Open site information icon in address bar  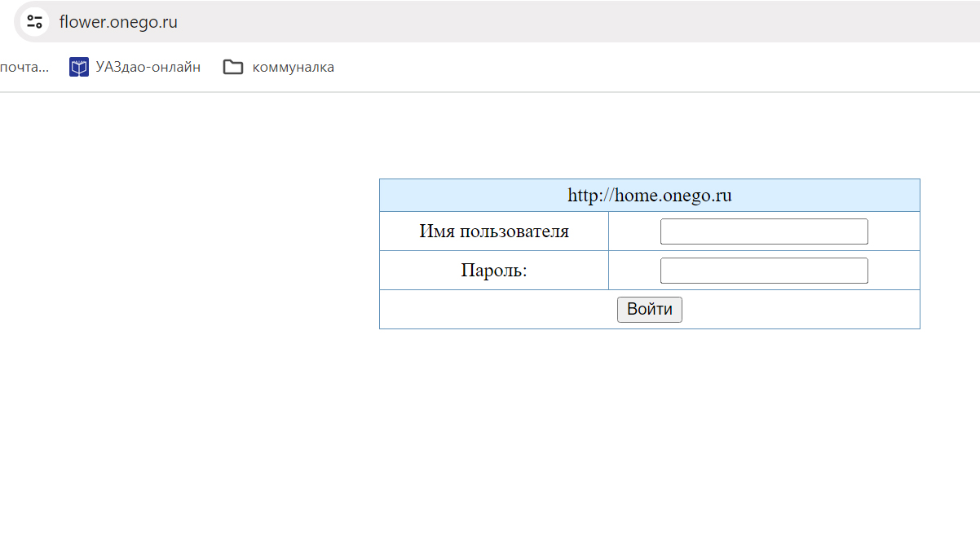tap(34, 22)
